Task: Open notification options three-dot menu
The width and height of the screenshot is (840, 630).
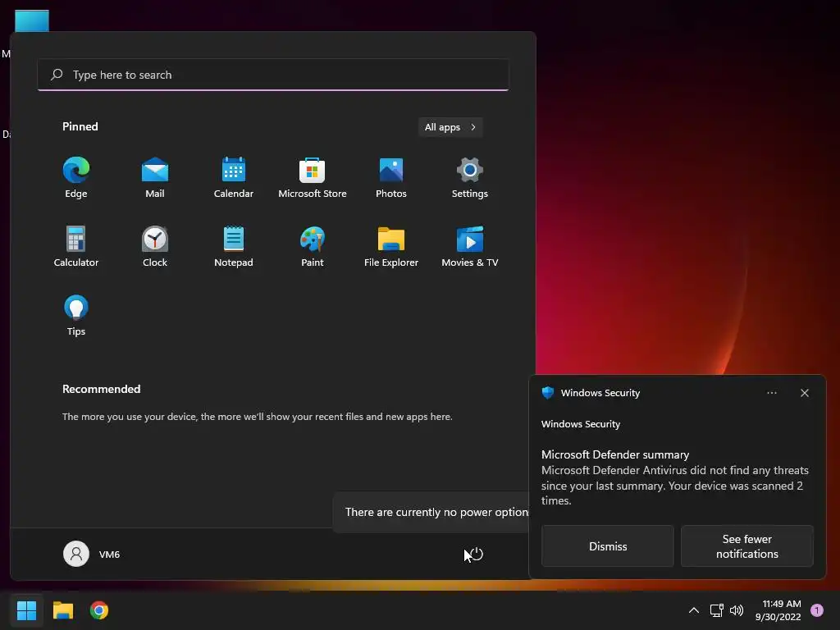Action: click(771, 393)
